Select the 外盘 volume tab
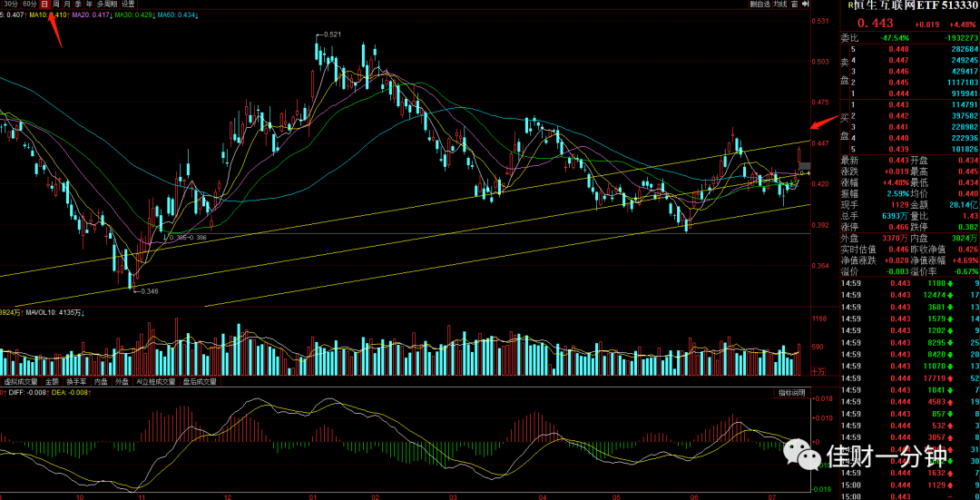 click(x=123, y=380)
